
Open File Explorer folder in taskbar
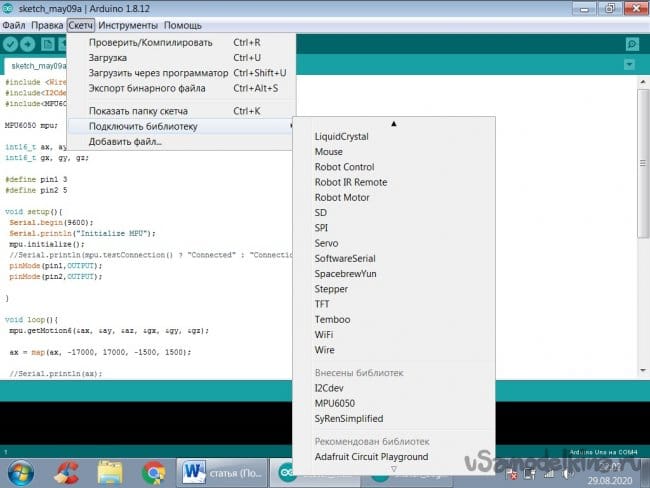110,470
